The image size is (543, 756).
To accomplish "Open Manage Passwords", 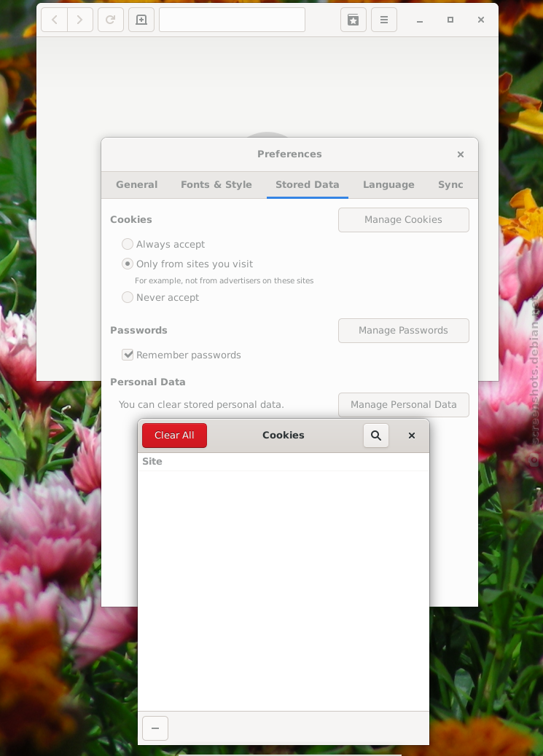I will pos(404,331).
